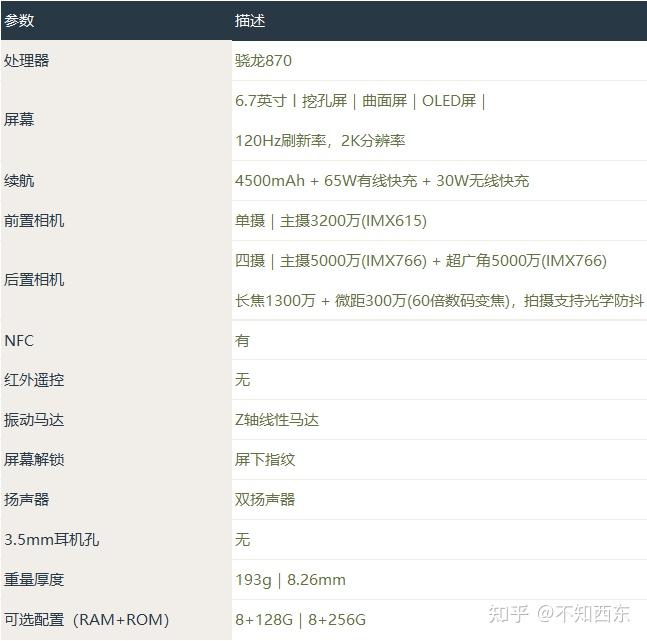Click the 红外遥控 row label
The width and height of the screenshot is (647, 641).
tap(34, 380)
